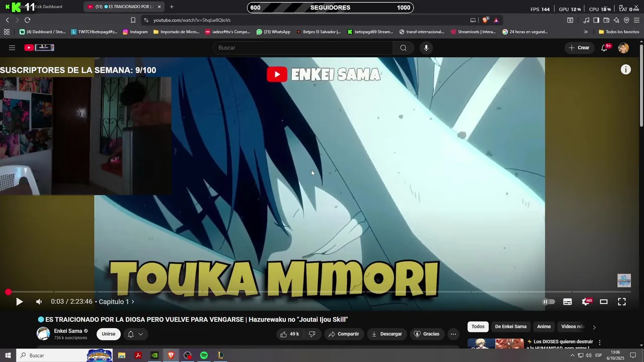Like the video with 49 k
The width and height of the screenshot is (644, 362).
(x=290, y=334)
